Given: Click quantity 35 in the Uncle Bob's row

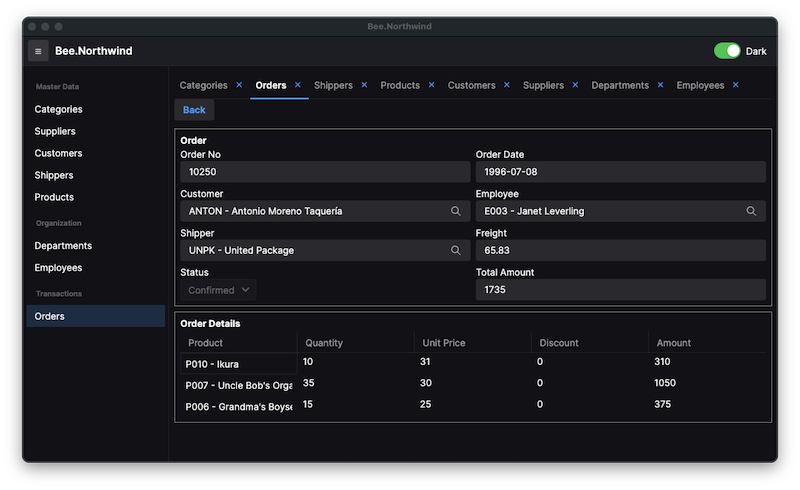Looking at the screenshot, I should [308, 383].
